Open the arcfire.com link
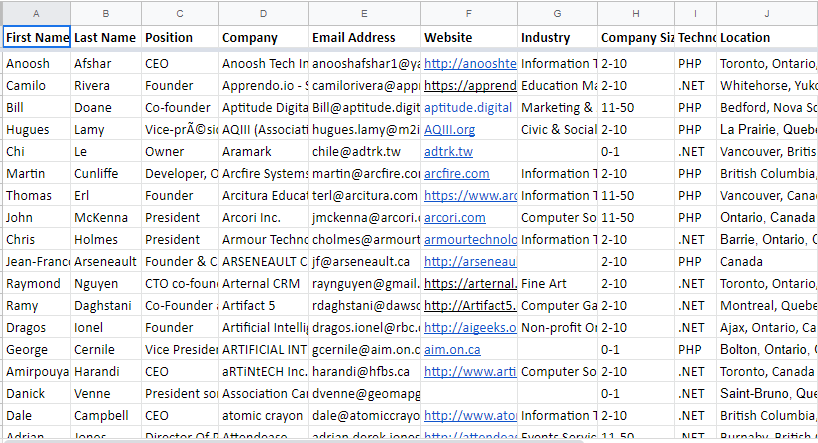 pos(456,173)
